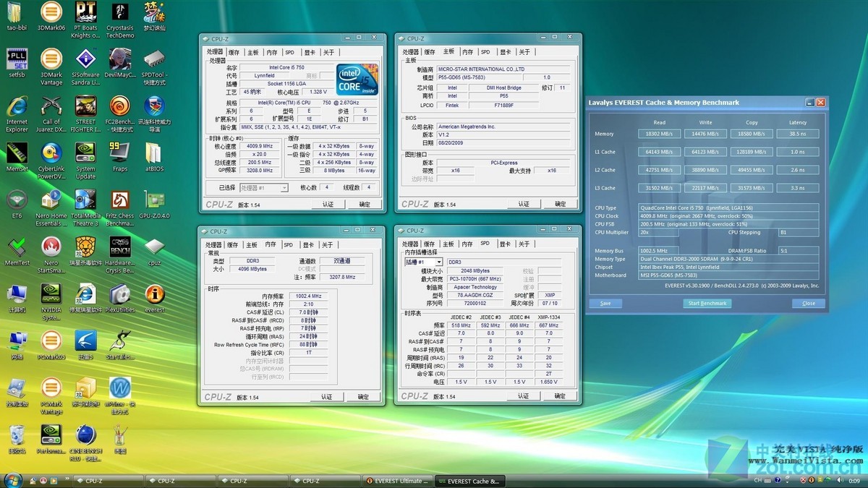This screenshot has width=868, height=488.
Task: Open 关于 tab in the SPD CPU-Z window
Action: pos(524,245)
